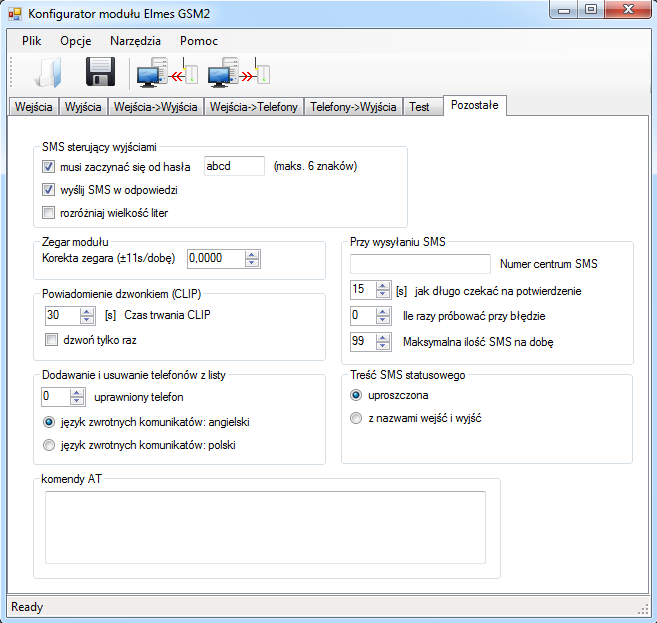This screenshot has height=623, width=657.
Task: Click the Korekta zegara value field
Action: (216, 259)
